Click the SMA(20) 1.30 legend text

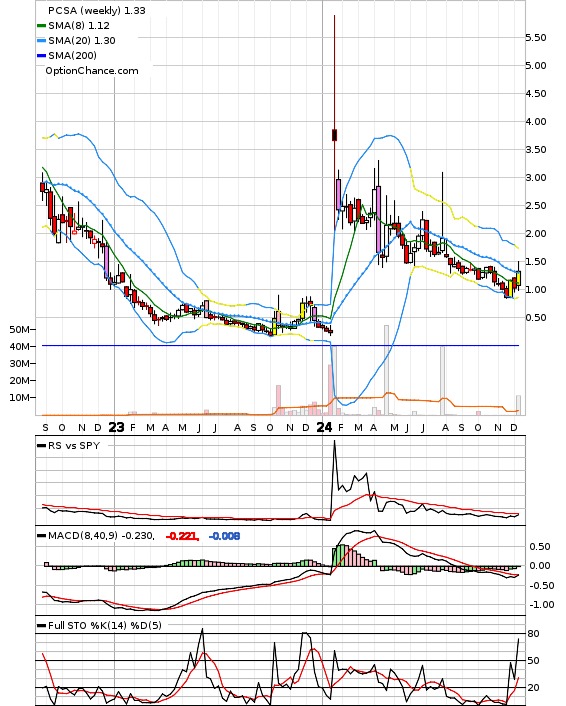tap(82, 41)
